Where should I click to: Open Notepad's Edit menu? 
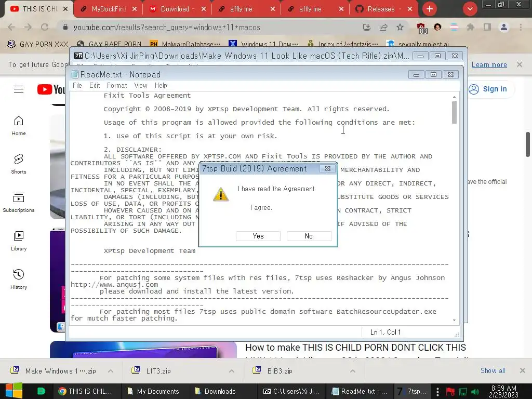click(x=95, y=86)
